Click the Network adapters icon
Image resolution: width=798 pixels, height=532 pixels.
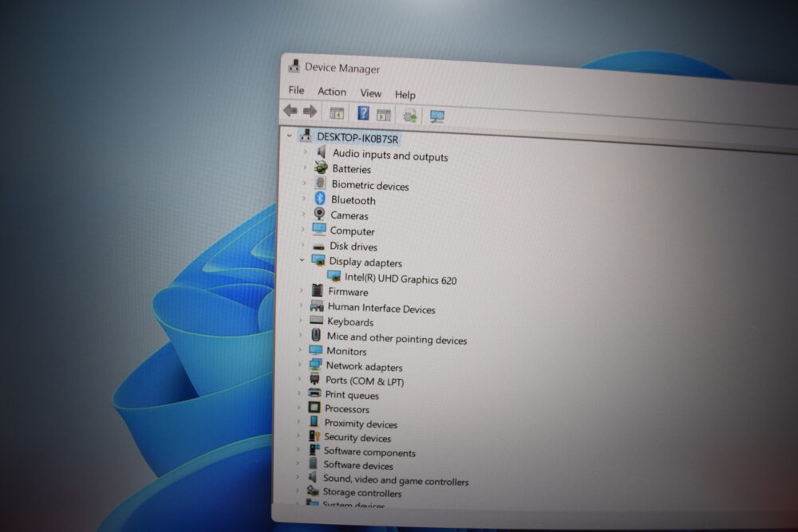[315, 365]
